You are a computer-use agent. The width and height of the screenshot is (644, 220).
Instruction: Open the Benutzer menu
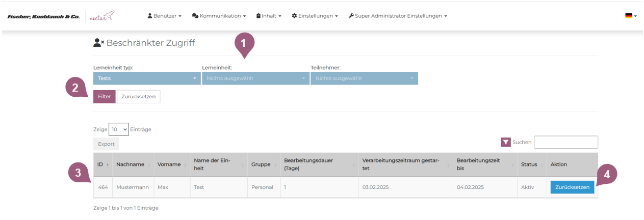pyautogui.click(x=164, y=16)
